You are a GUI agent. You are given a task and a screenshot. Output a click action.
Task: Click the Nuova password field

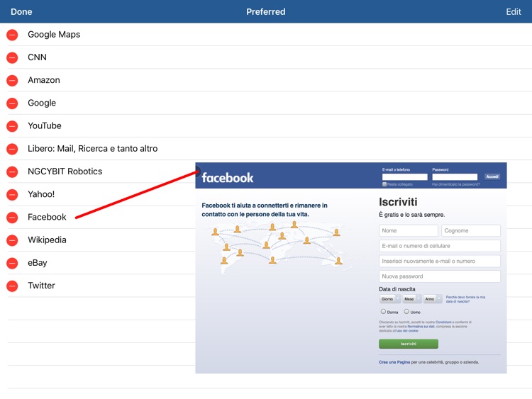click(x=440, y=276)
